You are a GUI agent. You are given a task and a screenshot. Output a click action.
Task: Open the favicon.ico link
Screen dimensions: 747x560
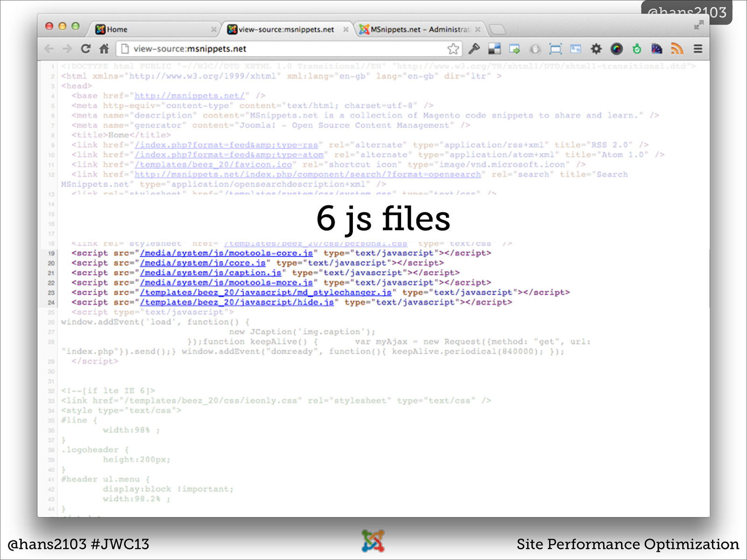pos(213,165)
